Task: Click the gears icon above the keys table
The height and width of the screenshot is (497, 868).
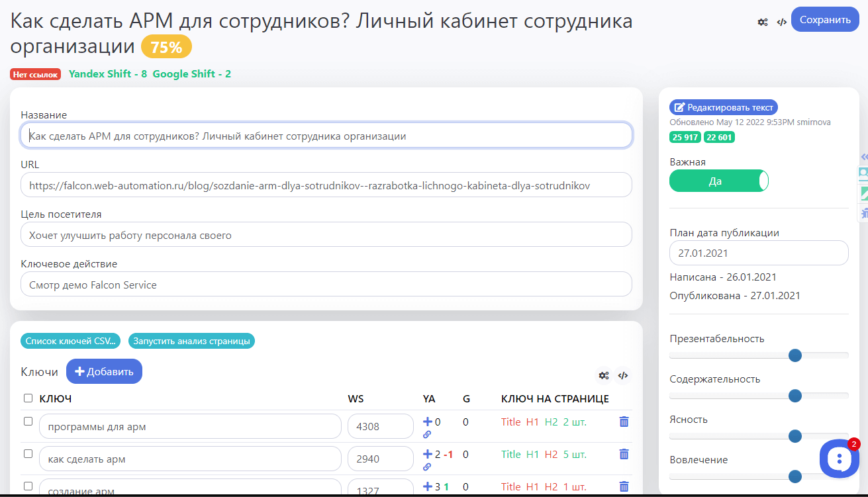Action: (x=604, y=375)
